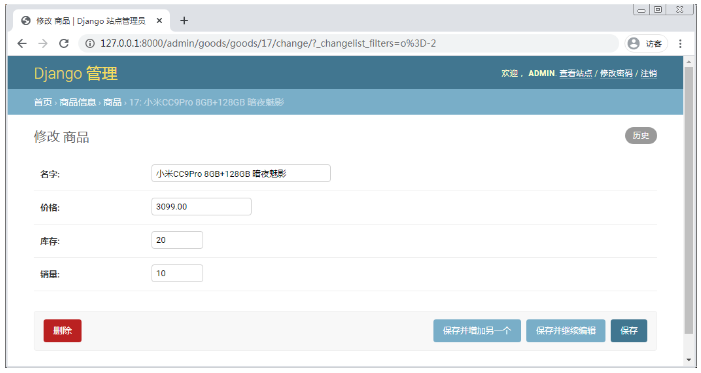
Task: Open the 历史 history button
Action: coord(641,136)
